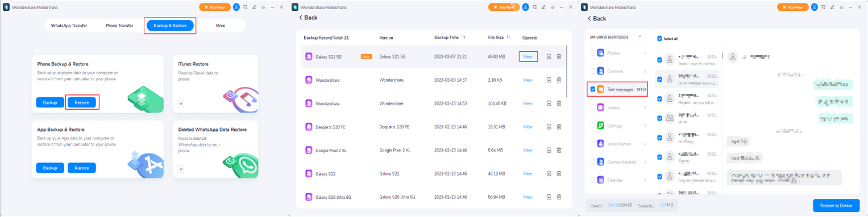Delete the Deepak's S20 FE backup
Viewport: 868px width, 217px height.
click(559, 127)
